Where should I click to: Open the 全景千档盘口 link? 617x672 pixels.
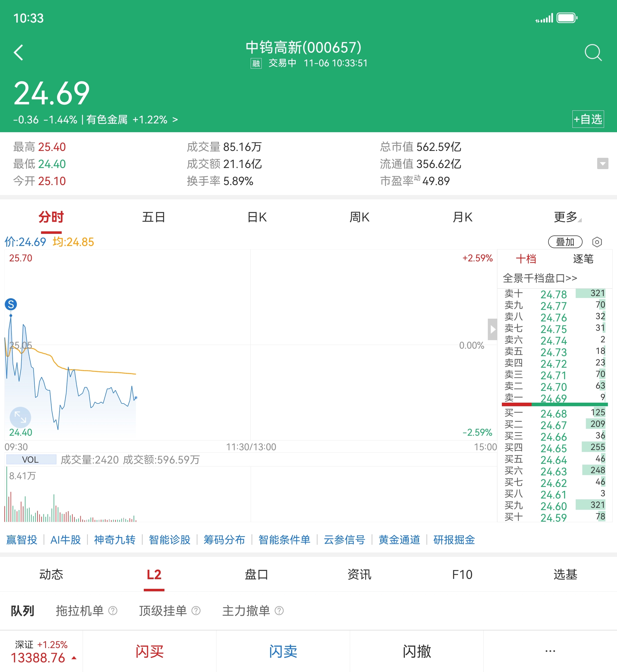point(540,278)
